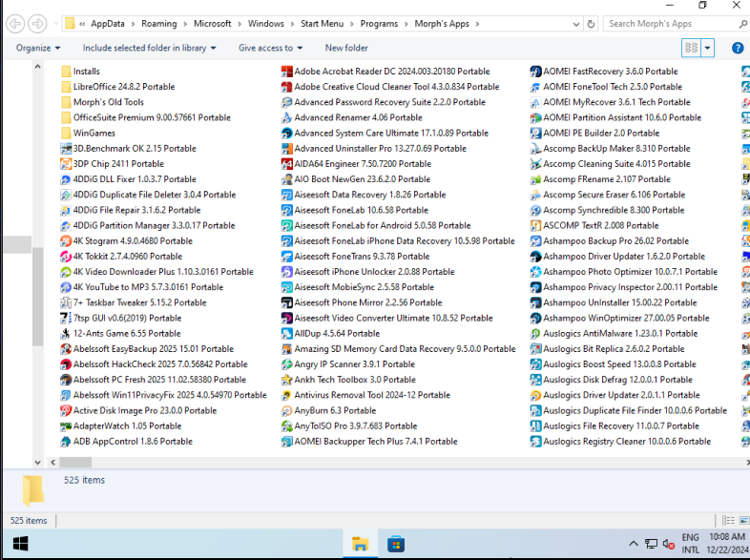This screenshot has height=560, width=750.
Task: Open Microsoft Store from the taskbar
Action: 396,544
